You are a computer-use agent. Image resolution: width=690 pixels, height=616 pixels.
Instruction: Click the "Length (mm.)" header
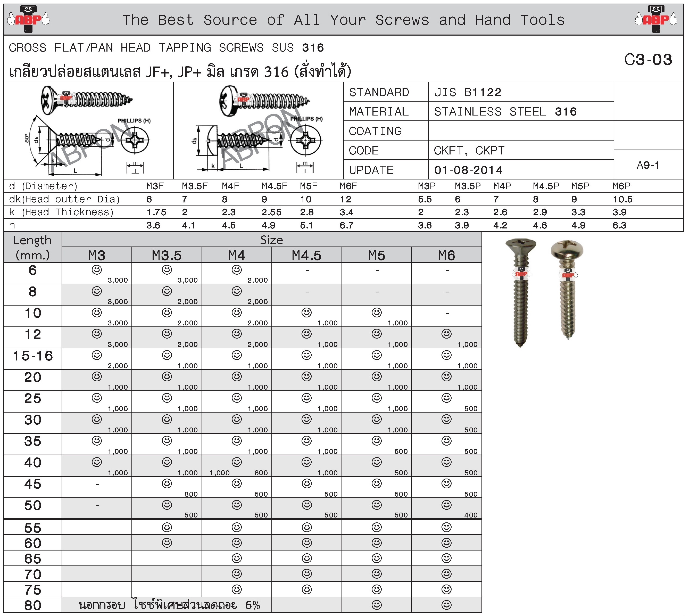click(x=33, y=248)
